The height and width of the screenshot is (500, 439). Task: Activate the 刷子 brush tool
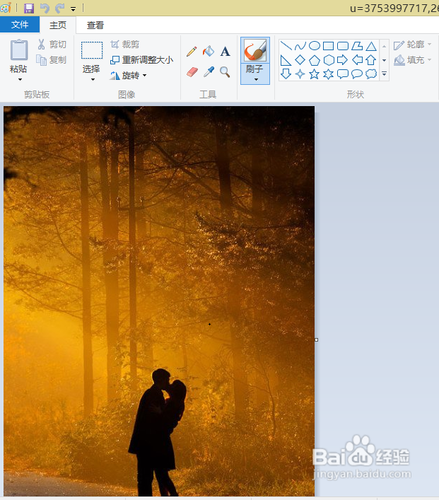[255, 51]
